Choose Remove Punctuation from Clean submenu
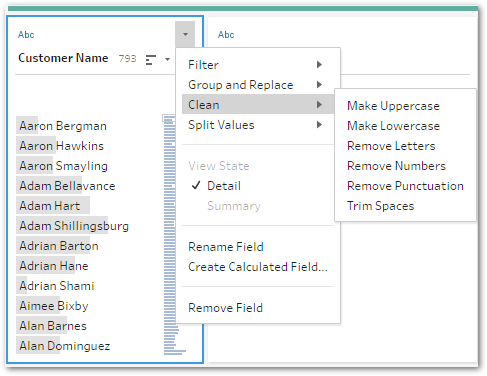The height and width of the screenshot is (376, 487). 405,186
